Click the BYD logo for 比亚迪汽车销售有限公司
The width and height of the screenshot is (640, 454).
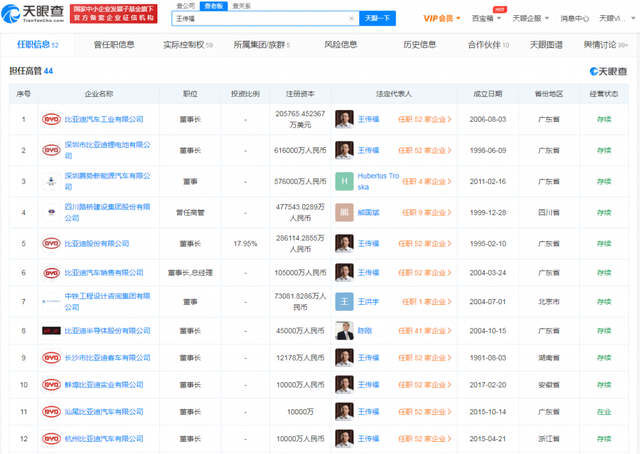pos(51,272)
